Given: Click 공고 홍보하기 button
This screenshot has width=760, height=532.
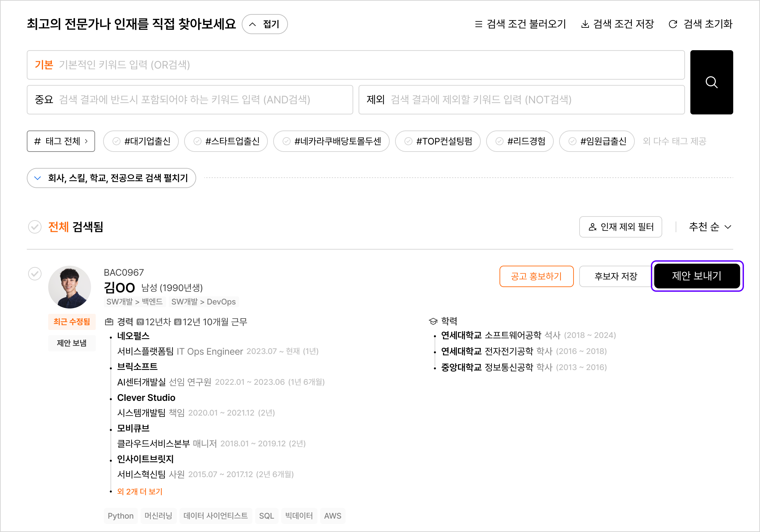Looking at the screenshot, I should pyautogui.click(x=536, y=276).
